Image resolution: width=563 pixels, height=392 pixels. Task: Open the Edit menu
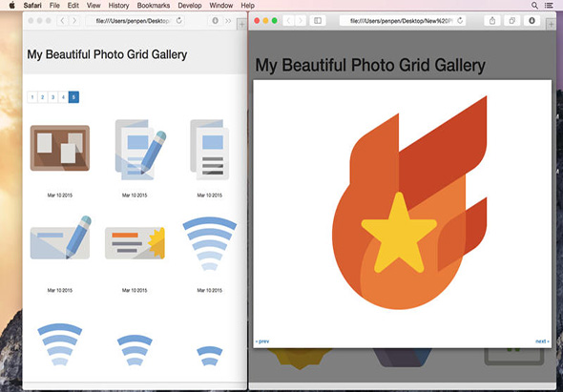pos(73,6)
